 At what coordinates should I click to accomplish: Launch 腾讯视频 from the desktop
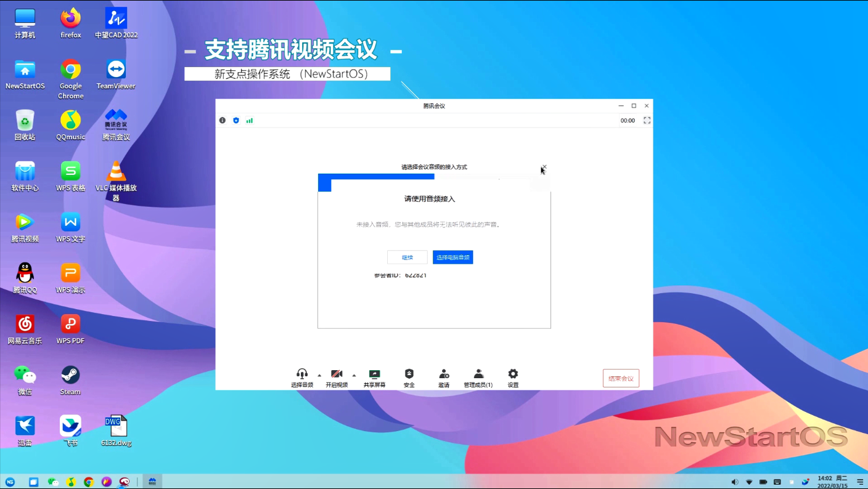[25, 227]
